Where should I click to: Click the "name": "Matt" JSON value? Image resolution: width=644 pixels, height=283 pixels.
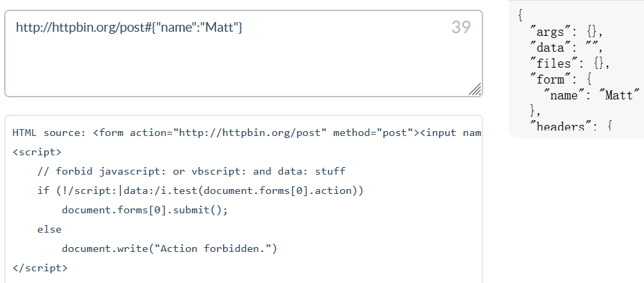592,95
